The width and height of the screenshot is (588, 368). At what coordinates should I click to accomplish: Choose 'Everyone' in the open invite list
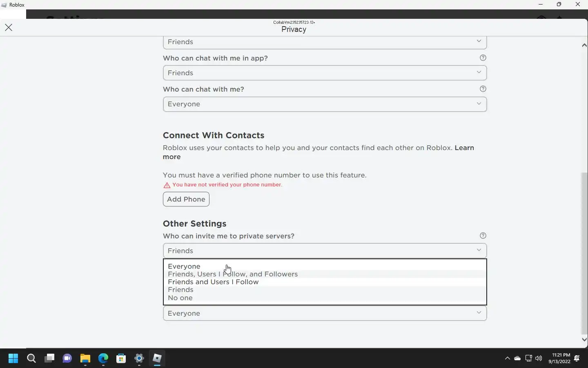(x=325, y=266)
